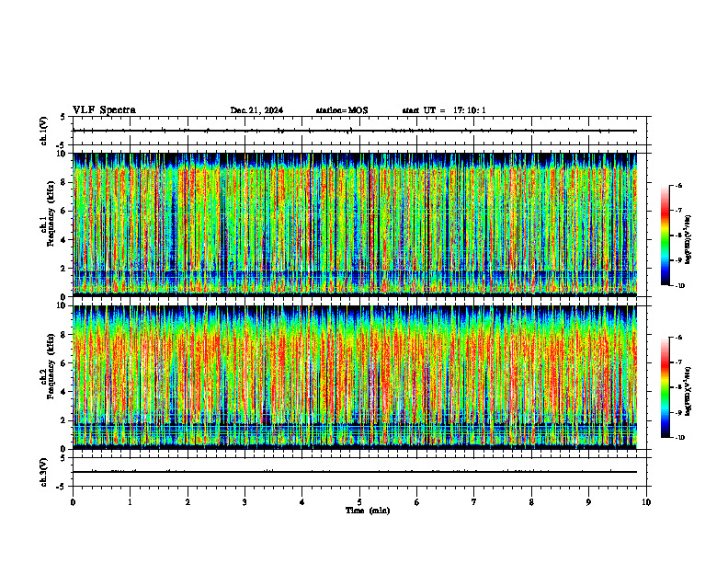Click the '8' kHz tick of ch.1 frequency axis

click(64, 182)
